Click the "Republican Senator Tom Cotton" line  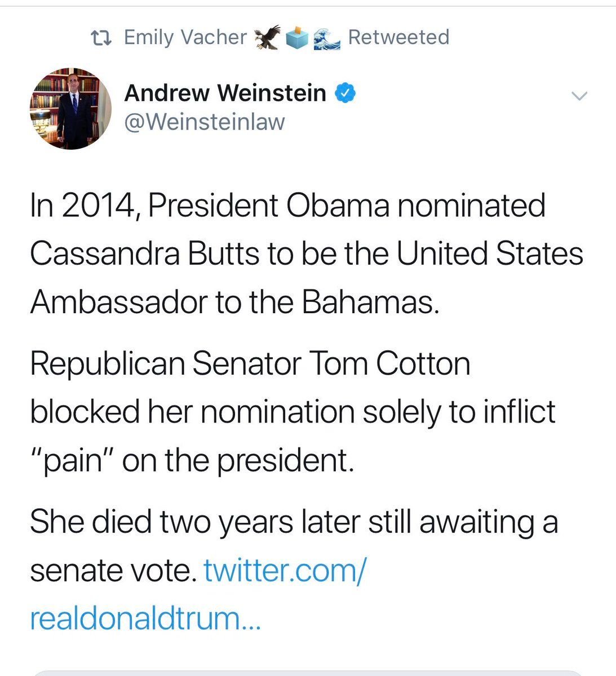point(250,364)
